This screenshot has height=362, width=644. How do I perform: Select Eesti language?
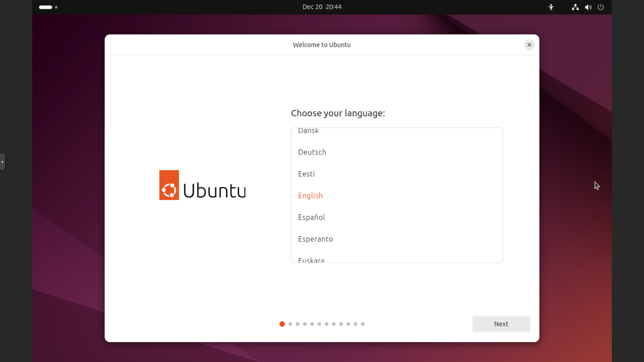[x=306, y=174]
